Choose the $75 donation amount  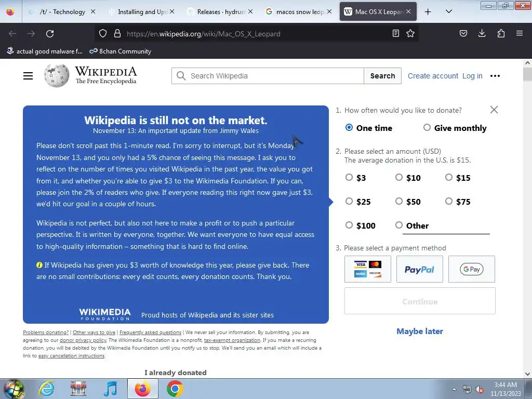(x=449, y=201)
